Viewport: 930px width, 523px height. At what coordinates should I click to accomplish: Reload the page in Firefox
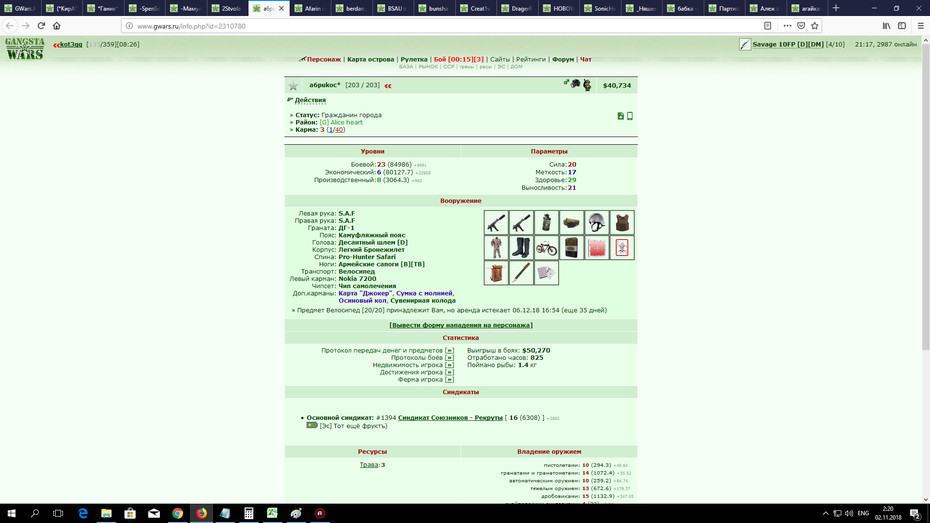(41, 25)
